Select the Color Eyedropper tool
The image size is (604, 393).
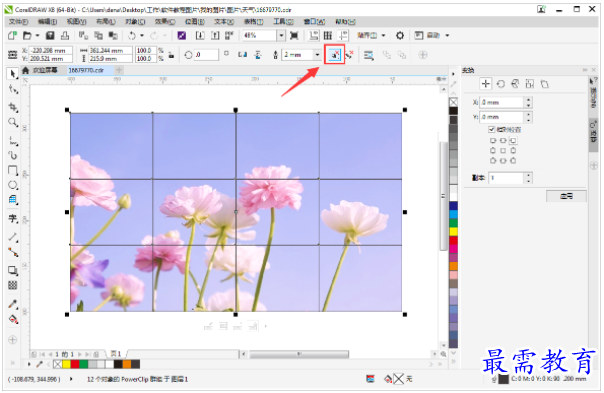pyautogui.click(x=13, y=304)
